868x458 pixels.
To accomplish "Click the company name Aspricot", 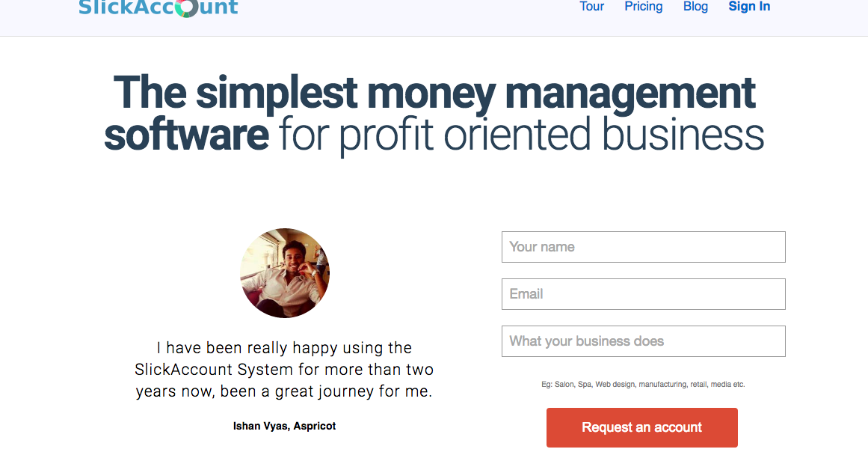I will (x=315, y=427).
